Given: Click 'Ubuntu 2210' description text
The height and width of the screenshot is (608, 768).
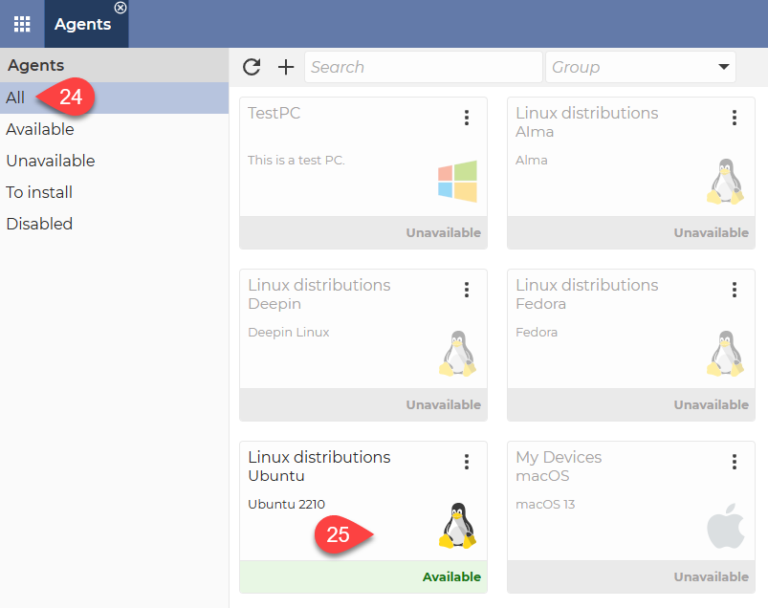Looking at the screenshot, I should tap(287, 504).
